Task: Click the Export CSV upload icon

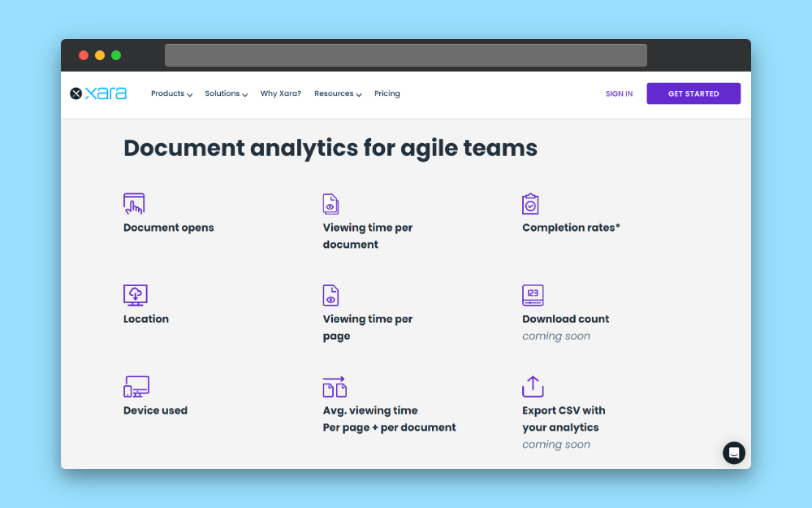Action: 533,387
